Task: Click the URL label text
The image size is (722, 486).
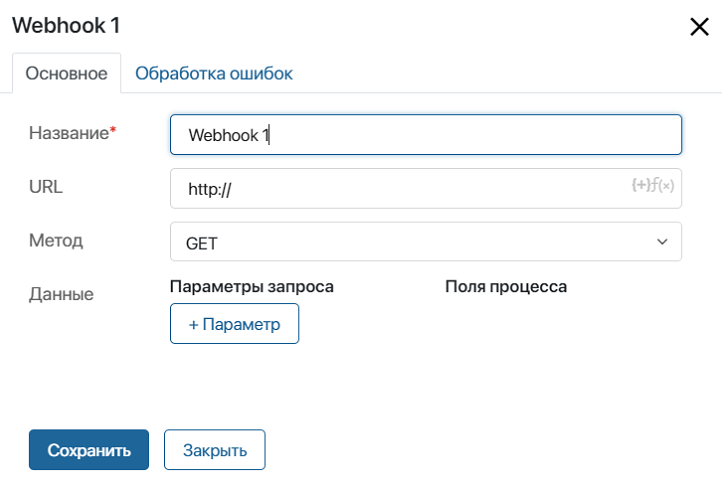Action: tap(46, 187)
